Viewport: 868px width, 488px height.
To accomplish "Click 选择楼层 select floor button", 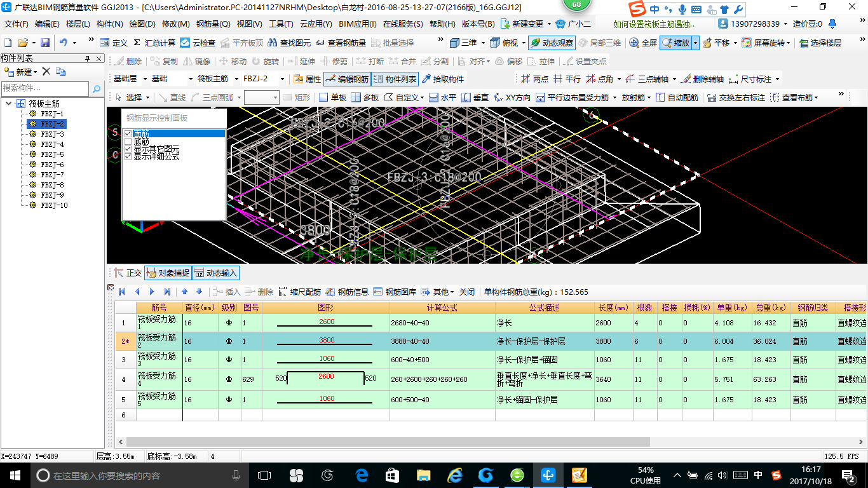I will tap(820, 43).
